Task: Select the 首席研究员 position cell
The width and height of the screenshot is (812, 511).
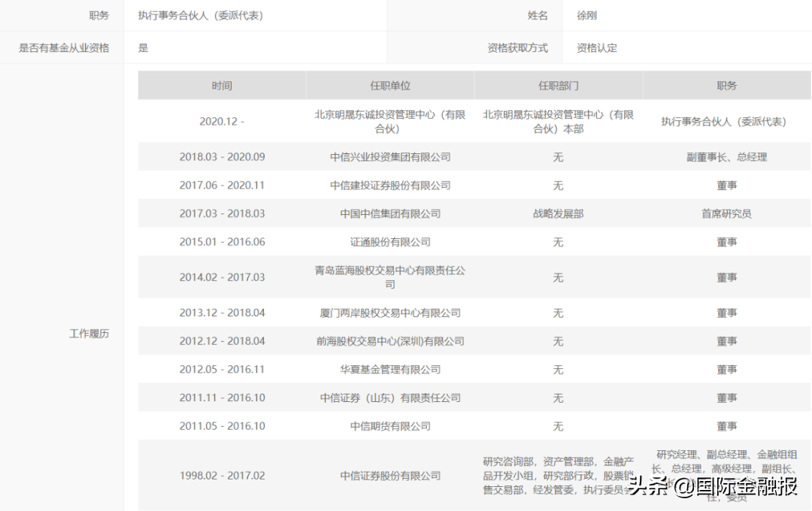Action: pyautogui.click(x=726, y=213)
